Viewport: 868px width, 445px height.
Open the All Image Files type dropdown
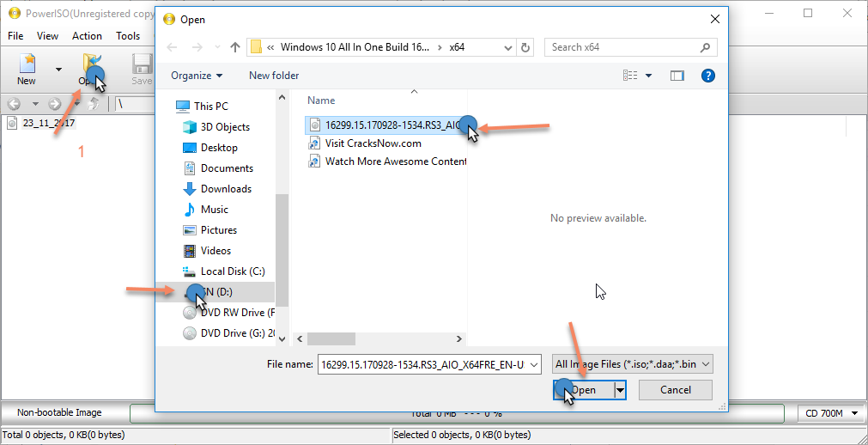tap(632, 364)
